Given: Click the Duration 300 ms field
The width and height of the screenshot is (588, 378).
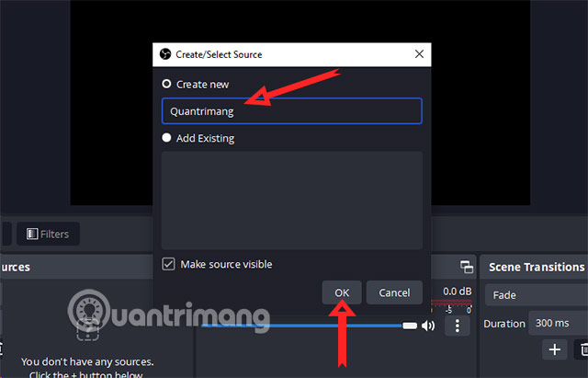Looking at the screenshot, I should coord(558,323).
